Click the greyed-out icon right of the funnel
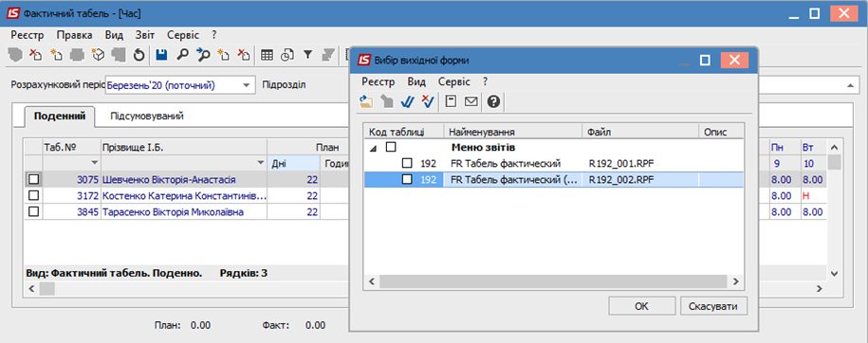Image resolution: width=868 pixels, height=343 pixels. tap(327, 54)
